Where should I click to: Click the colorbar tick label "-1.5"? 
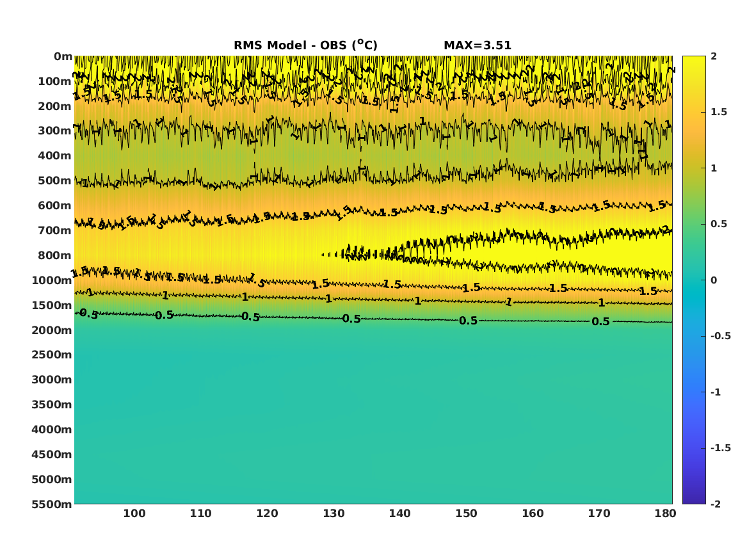(720, 448)
